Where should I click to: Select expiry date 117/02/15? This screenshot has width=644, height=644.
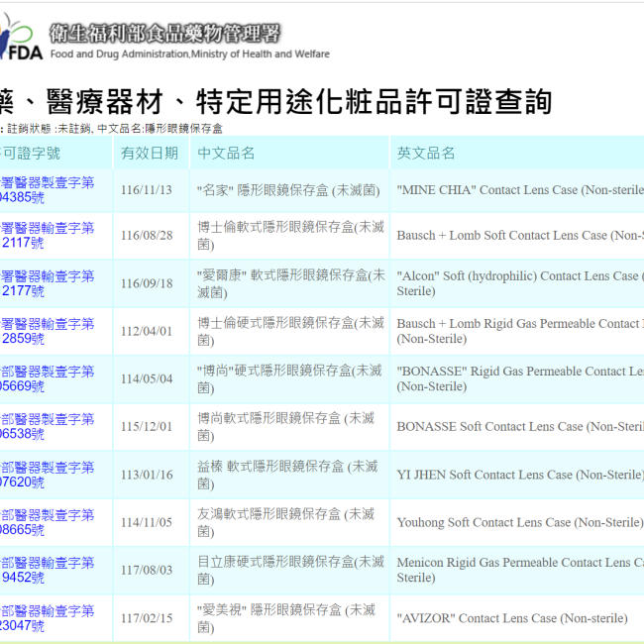[147, 617]
